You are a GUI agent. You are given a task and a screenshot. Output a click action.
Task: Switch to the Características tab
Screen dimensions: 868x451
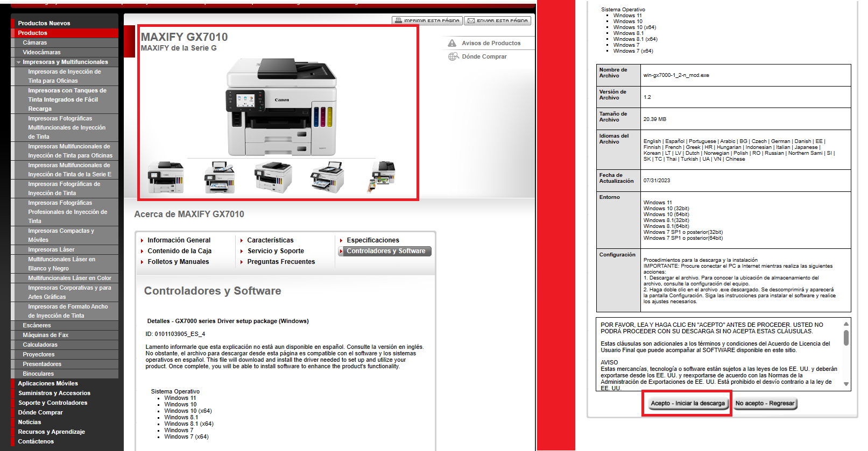coord(270,240)
